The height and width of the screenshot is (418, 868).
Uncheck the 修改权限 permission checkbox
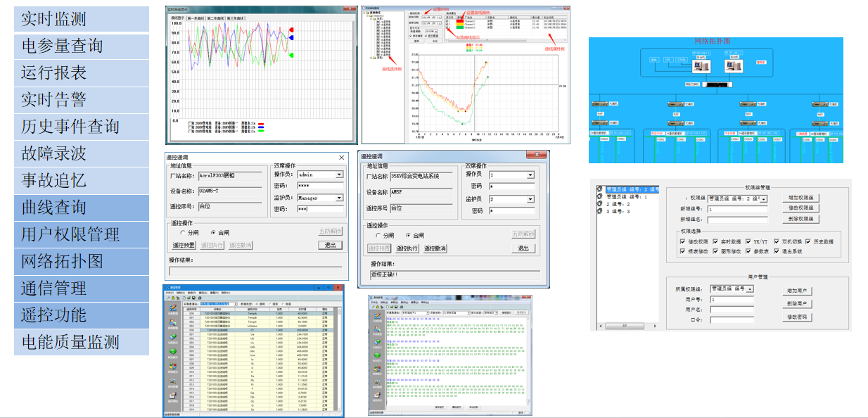[683, 241]
